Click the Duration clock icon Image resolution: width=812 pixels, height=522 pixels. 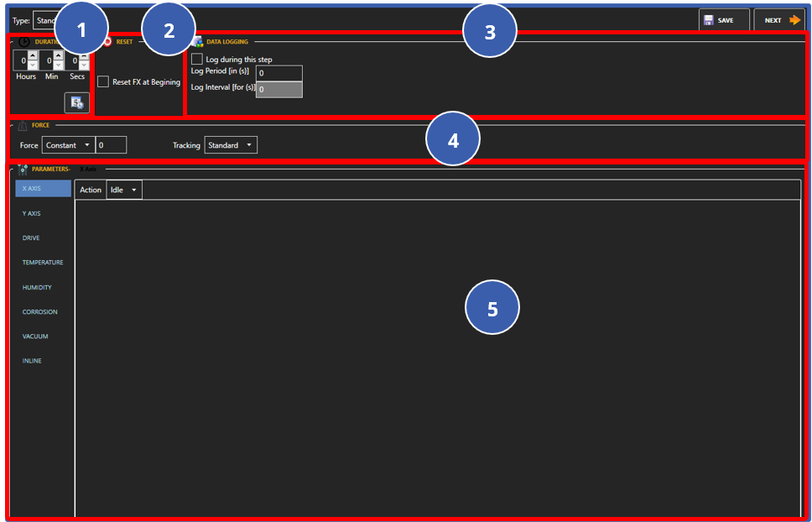pyautogui.click(x=23, y=41)
